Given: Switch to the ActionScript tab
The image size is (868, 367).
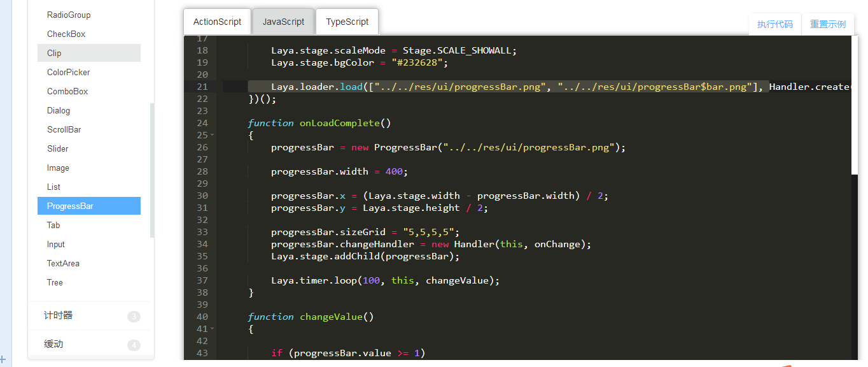Looking at the screenshot, I should pyautogui.click(x=217, y=22).
